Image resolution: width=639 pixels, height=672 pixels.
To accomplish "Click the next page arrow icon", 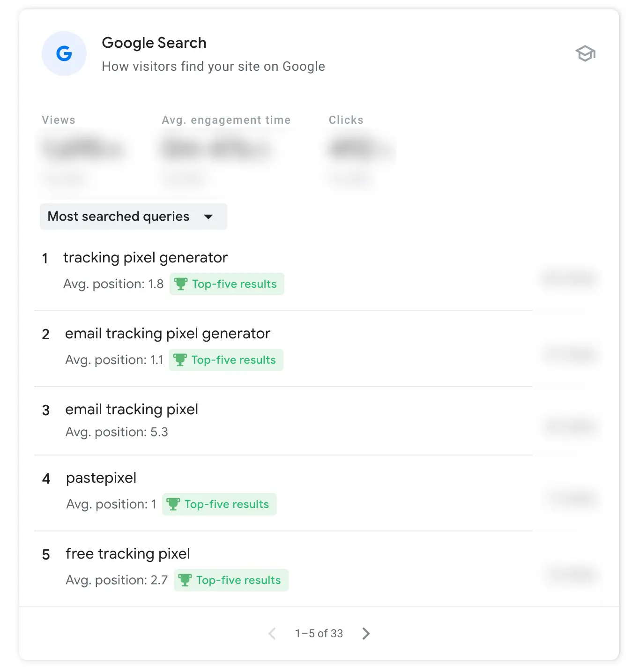I will 366,634.
